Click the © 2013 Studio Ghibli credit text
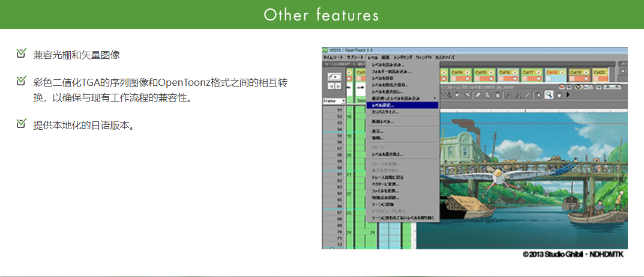Screen dimensions: 644x277 pyautogui.click(x=573, y=255)
